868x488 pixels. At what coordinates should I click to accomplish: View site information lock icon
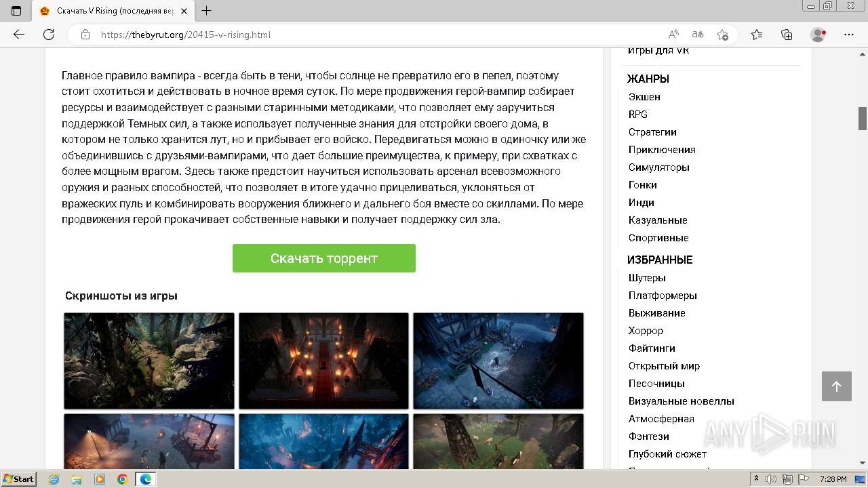coord(85,35)
